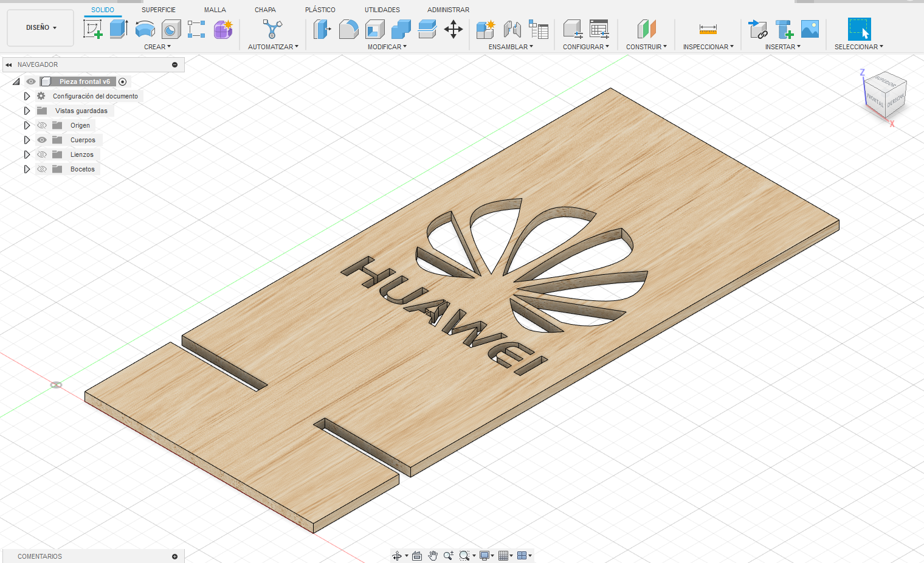924x563 pixels.
Task: Toggle visibility of Pieza frontal v6
Action: click(x=31, y=81)
